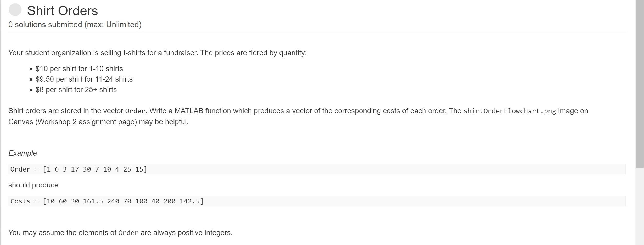Click the italic Example heading
The height and width of the screenshot is (245, 644).
pos(23,153)
